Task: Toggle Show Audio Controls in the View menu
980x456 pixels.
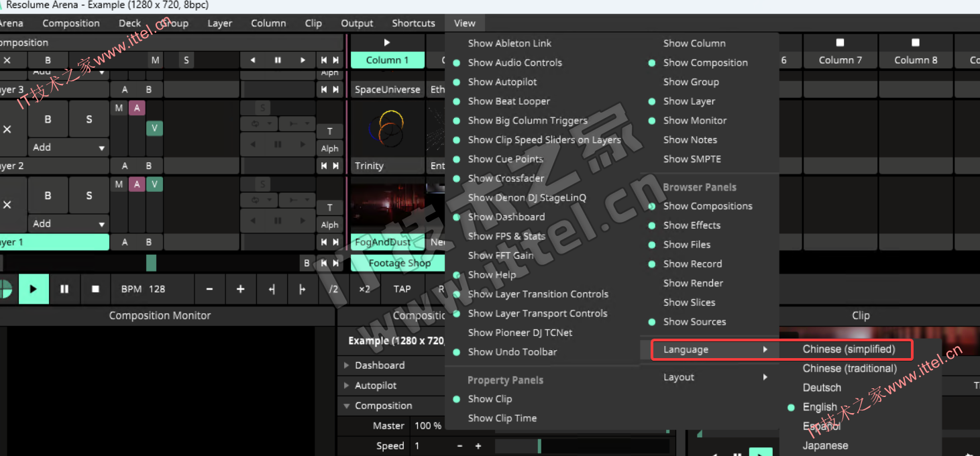Action: click(x=514, y=62)
